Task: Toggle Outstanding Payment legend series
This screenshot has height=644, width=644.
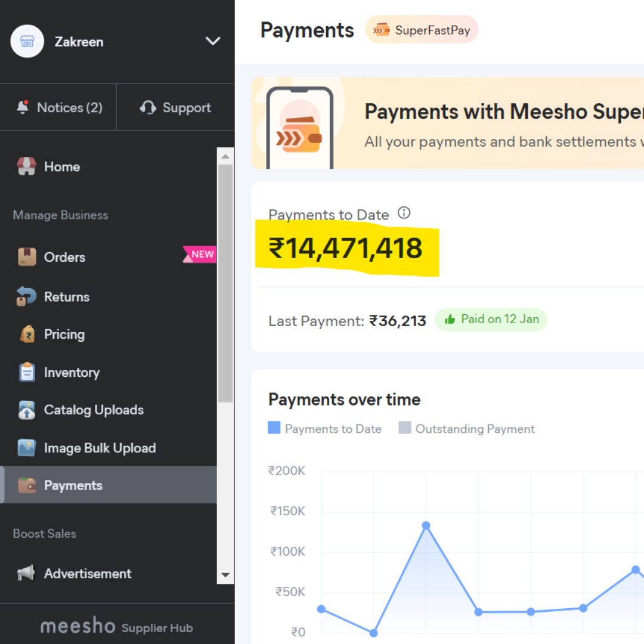Action: 467,429
